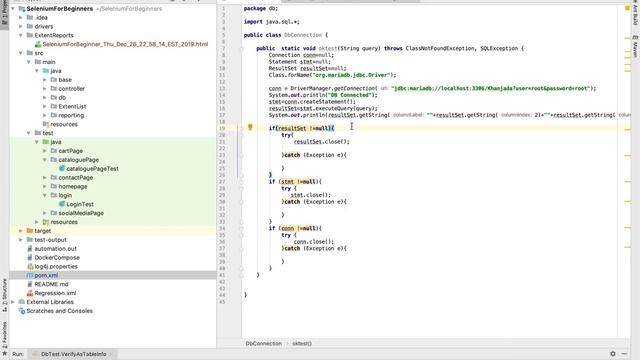Click the External Libraries icon
The width and height of the screenshot is (640, 360).
[x=22, y=302]
